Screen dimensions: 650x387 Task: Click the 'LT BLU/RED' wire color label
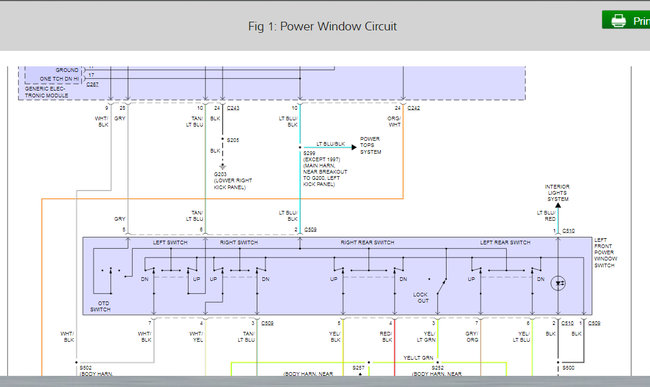pyautogui.click(x=546, y=215)
